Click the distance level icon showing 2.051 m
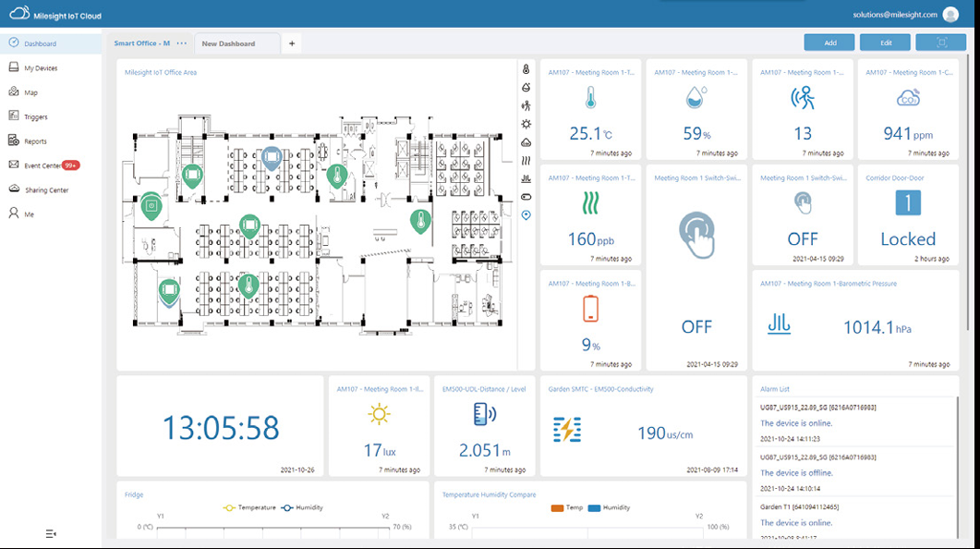980x549 pixels. [x=484, y=414]
